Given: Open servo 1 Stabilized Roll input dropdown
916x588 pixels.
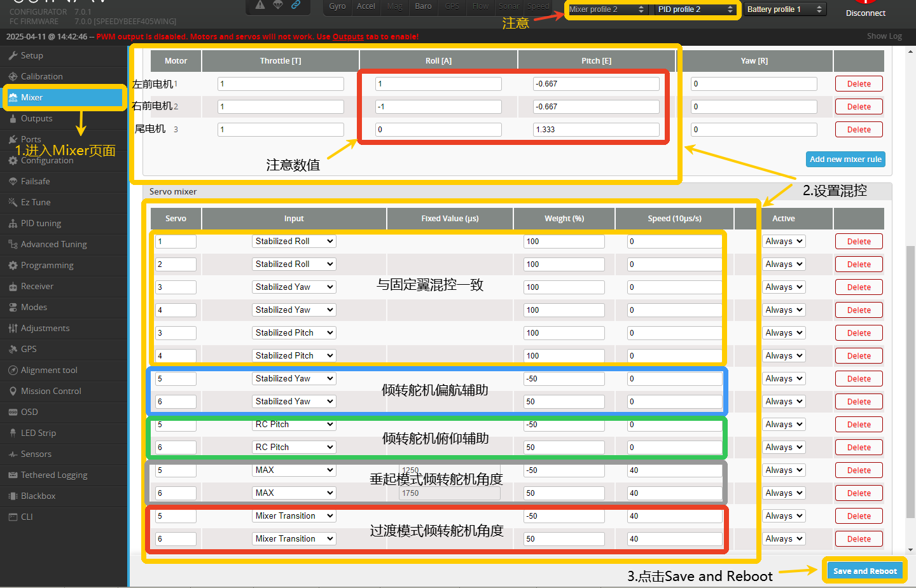Looking at the screenshot, I should coord(294,242).
